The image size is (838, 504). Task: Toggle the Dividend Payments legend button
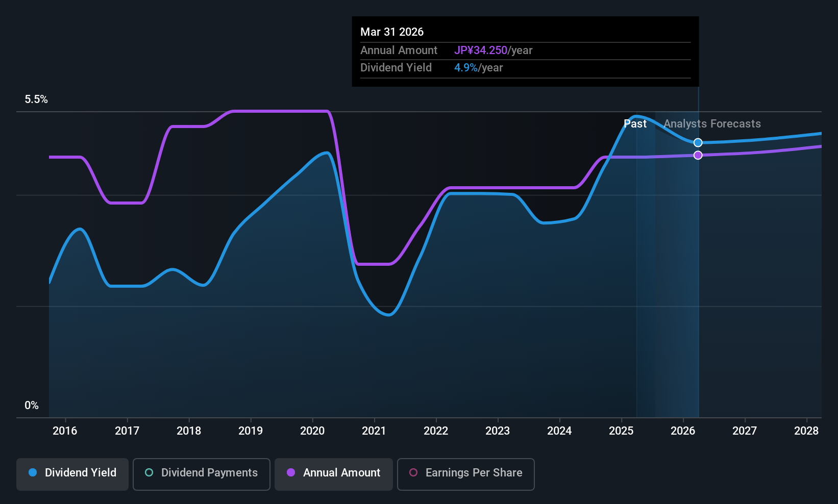click(x=202, y=474)
